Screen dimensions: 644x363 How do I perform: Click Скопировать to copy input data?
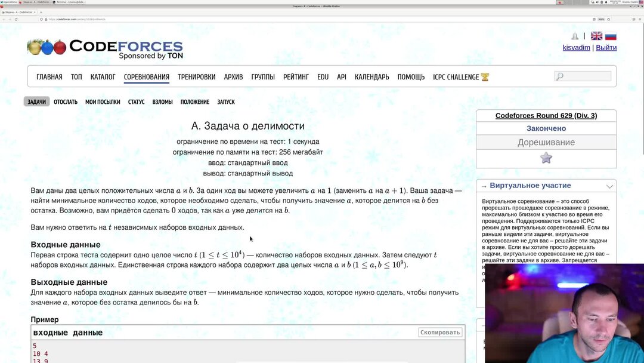coord(440,332)
